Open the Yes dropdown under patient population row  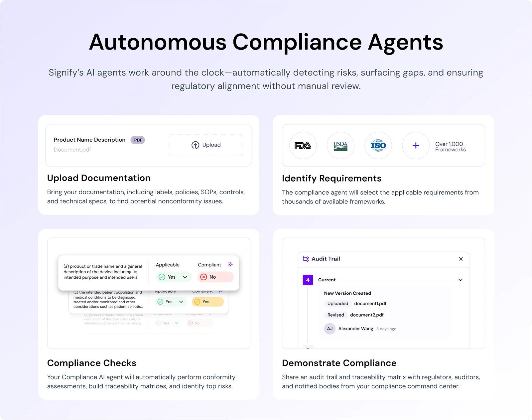click(181, 302)
